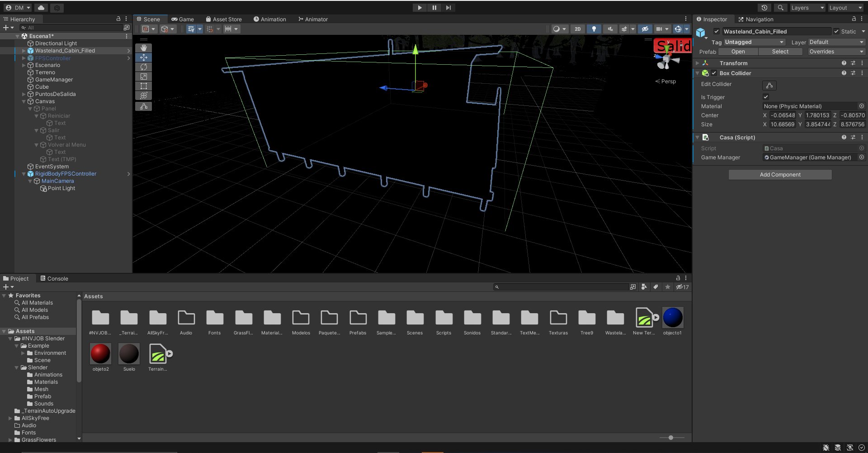Select the Rect tool in Scene toolbar

[143, 86]
